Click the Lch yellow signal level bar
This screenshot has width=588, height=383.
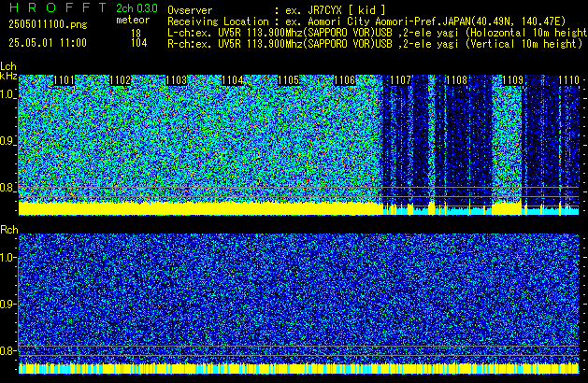(201, 208)
